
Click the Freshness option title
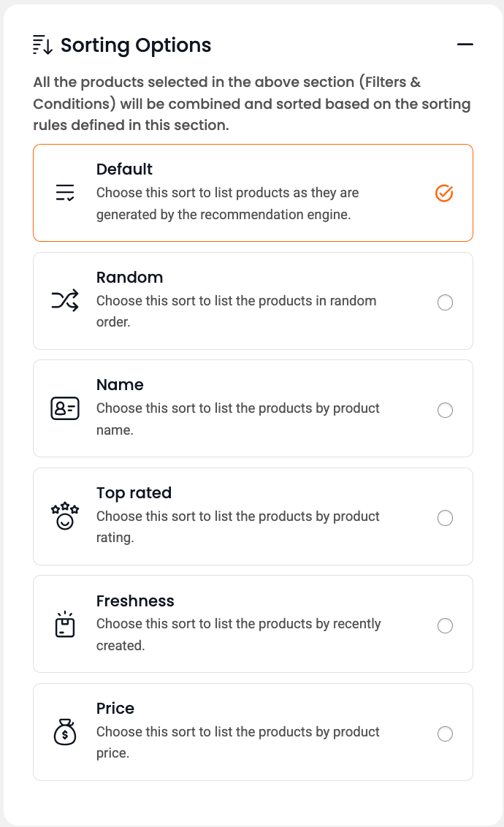(135, 601)
